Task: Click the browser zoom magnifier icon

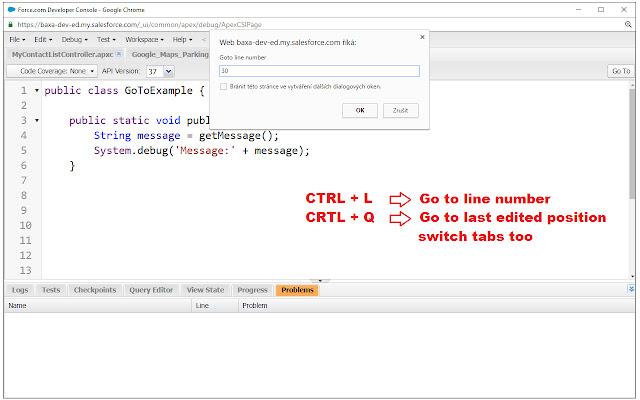Action: pos(628,24)
